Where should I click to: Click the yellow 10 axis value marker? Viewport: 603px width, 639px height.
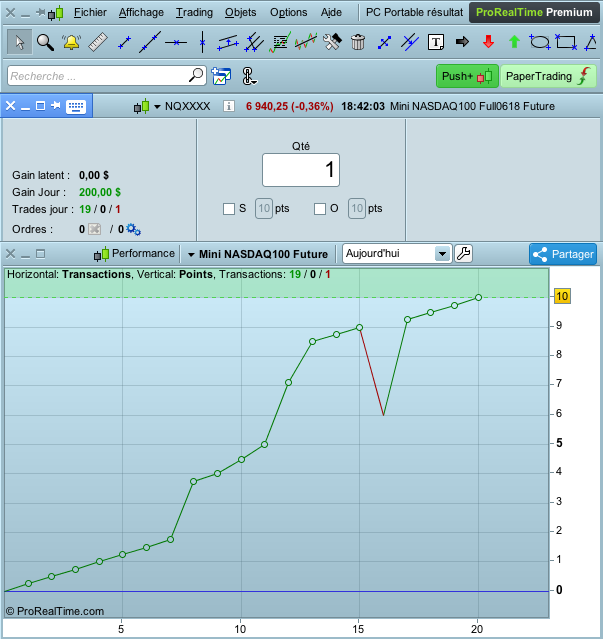[562, 296]
